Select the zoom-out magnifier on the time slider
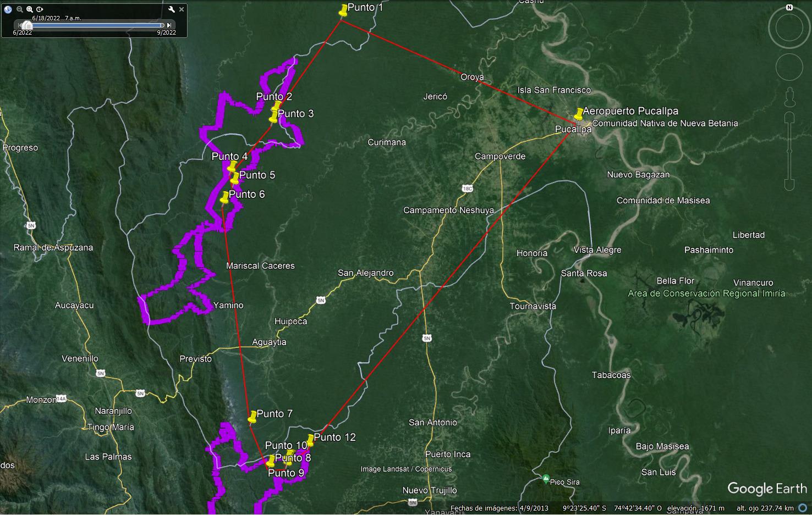 point(19,9)
